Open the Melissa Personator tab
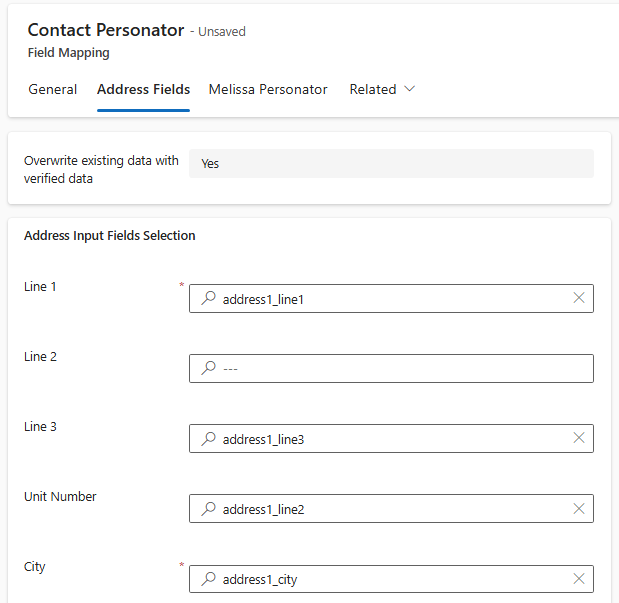This screenshot has width=619, height=603. pyautogui.click(x=268, y=89)
